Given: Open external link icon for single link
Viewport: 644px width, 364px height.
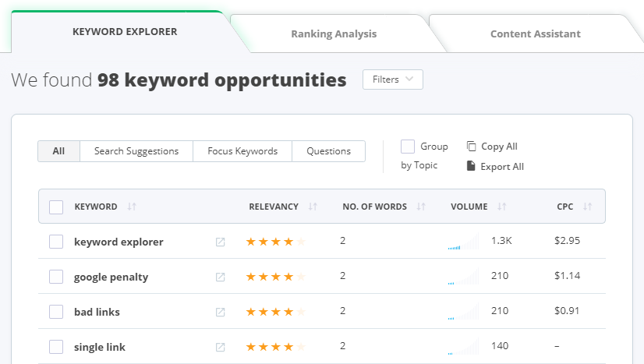Looking at the screenshot, I should coord(221,348).
